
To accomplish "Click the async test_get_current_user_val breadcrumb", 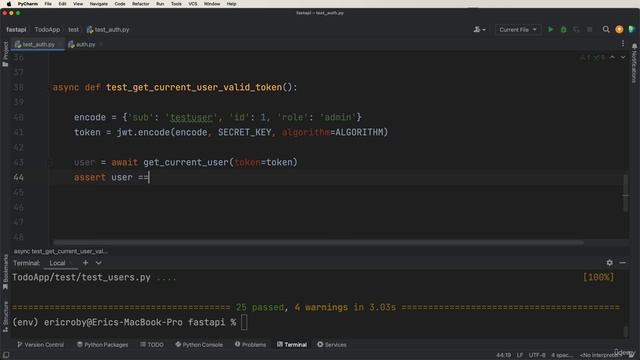I will [60, 251].
